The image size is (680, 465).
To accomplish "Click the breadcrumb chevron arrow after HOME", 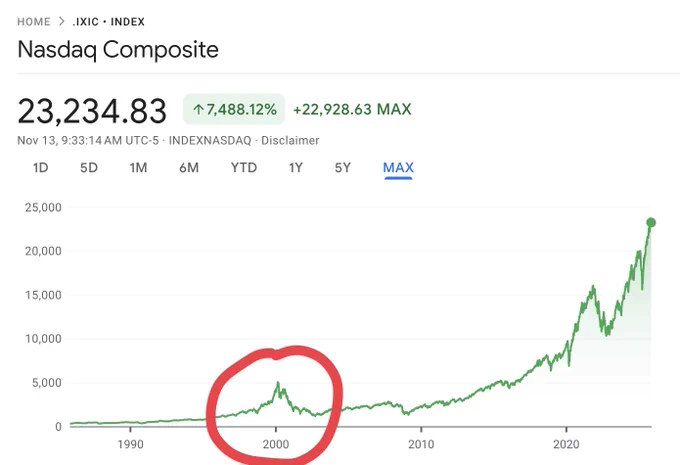I will (62, 21).
